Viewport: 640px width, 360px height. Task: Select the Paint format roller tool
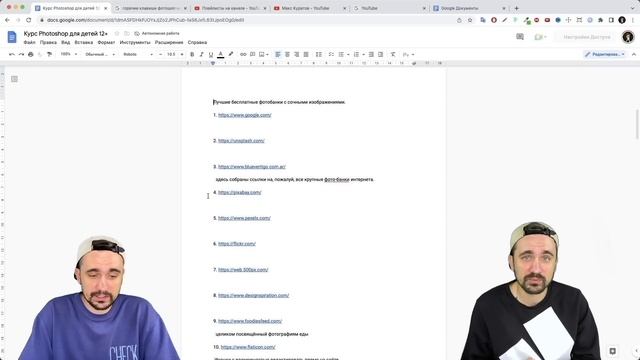click(x=49, y=54)
